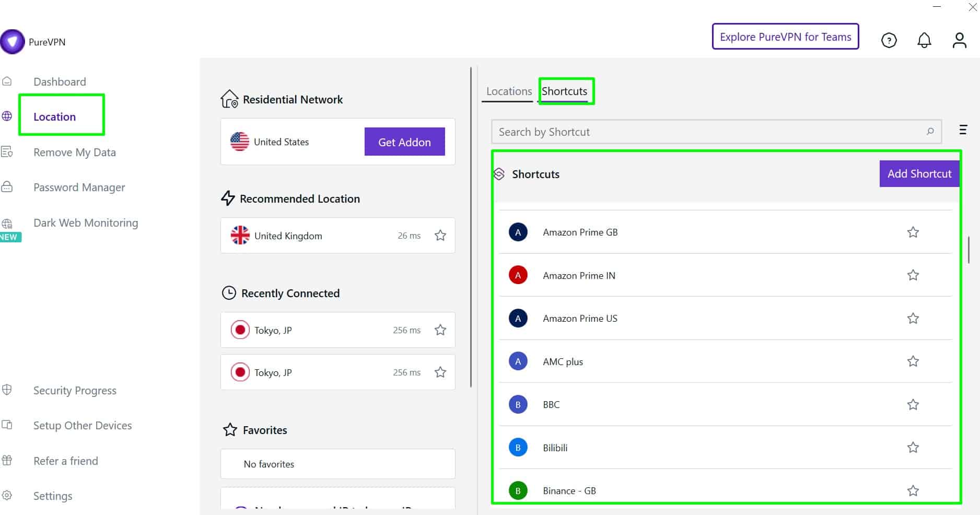Click the green Binance - GB letter icon
The width and height of the screenshot is (980, 515).
(518, 490)
